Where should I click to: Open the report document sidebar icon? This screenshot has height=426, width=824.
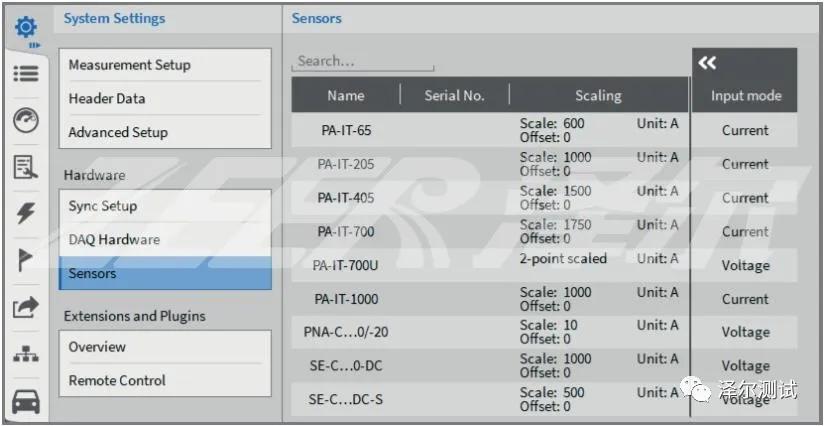tap(25, 168)
